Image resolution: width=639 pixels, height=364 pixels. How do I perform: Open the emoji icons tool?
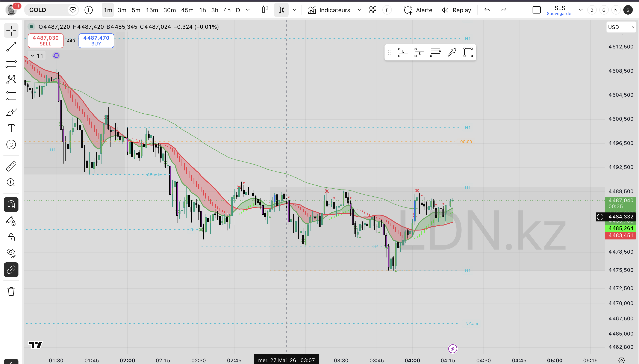point(11,144)
